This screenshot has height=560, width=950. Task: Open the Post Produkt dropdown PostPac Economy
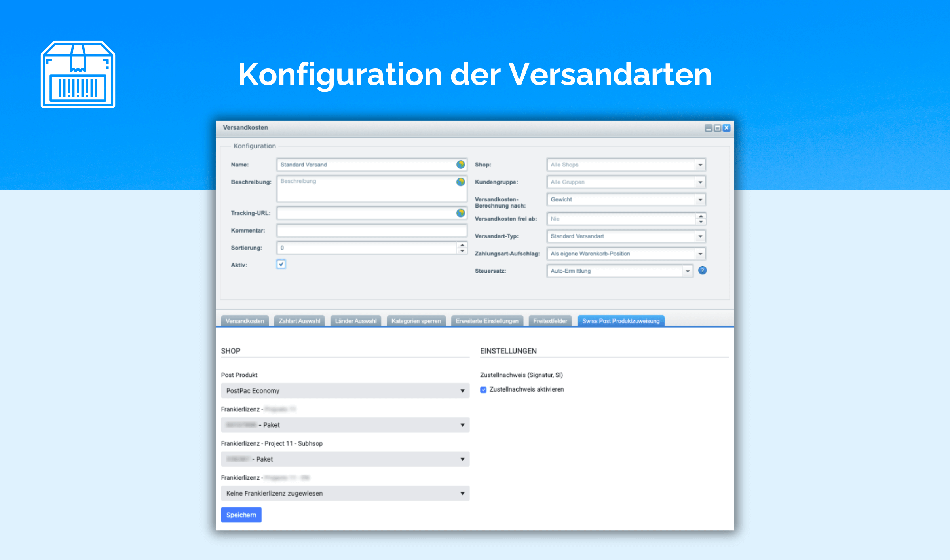[345, 391]
